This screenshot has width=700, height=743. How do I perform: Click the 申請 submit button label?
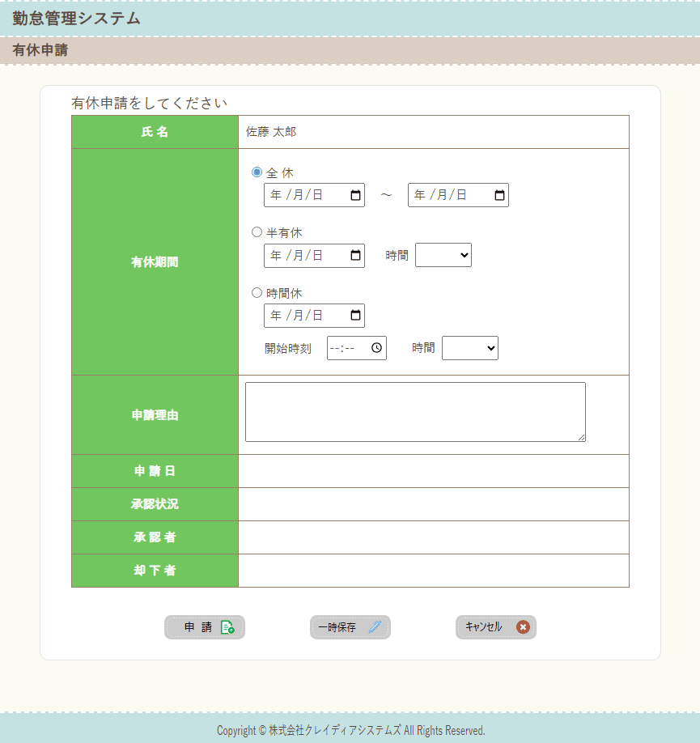pos(197,627)
